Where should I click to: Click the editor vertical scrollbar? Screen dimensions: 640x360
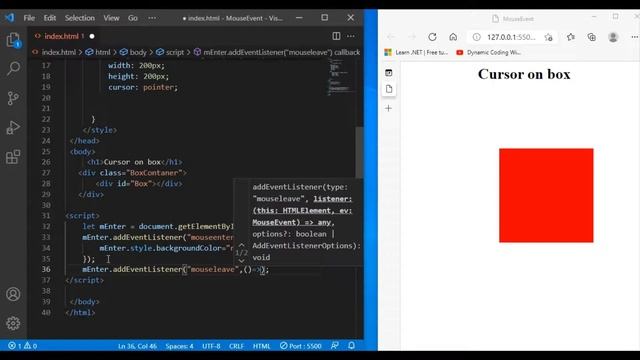pos(359,152)
